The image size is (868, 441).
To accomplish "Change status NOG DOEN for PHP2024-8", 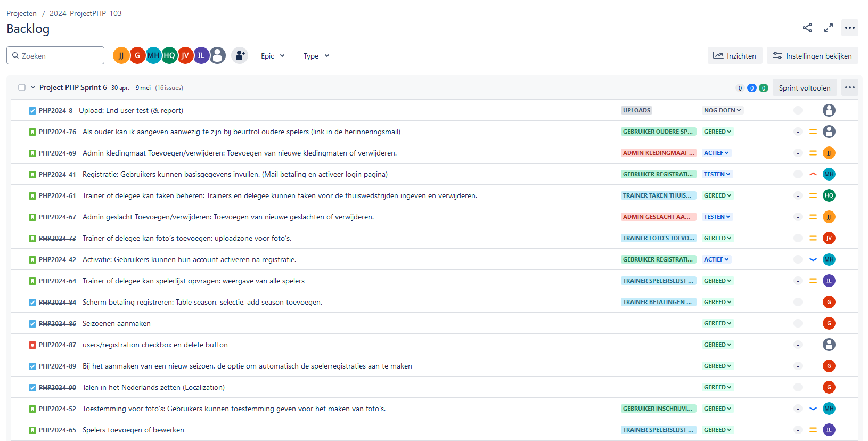I will (x=722, y=110).
